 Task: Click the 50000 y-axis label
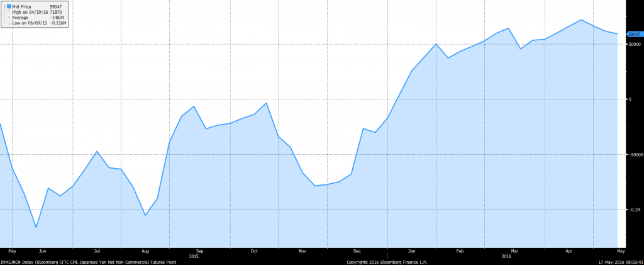click(634, 44)
